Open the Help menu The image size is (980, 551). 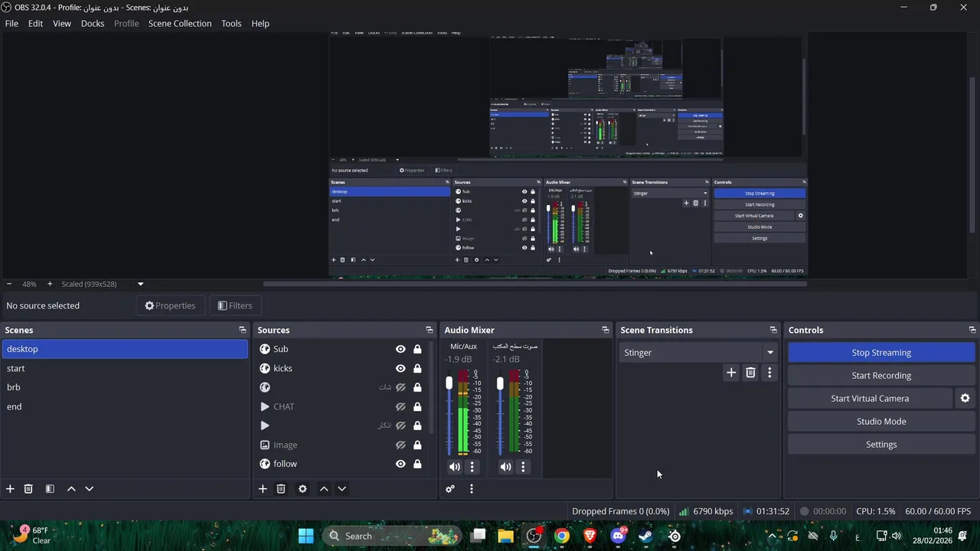point(260,24)
